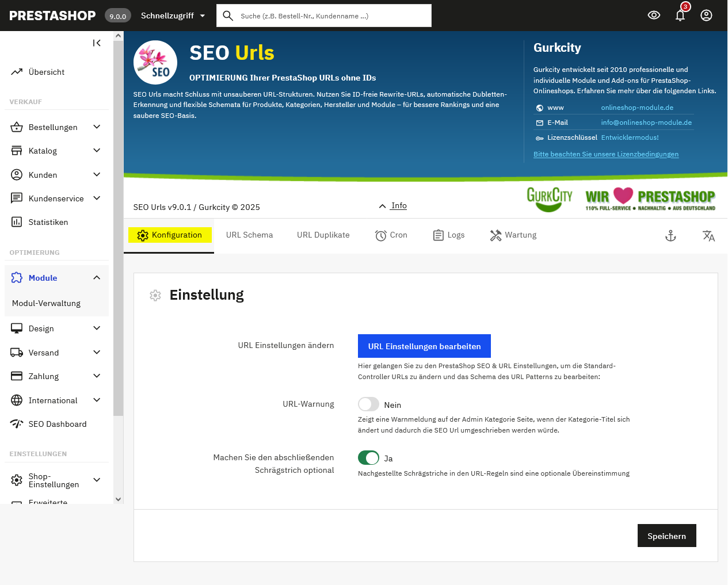
Task: Collapse the Info section chevron
Action: (382, 206)
